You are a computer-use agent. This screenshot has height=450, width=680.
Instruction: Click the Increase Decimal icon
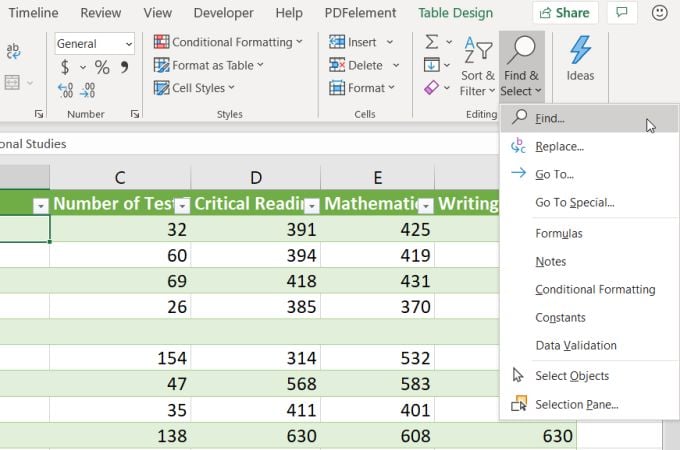[65, 90]
